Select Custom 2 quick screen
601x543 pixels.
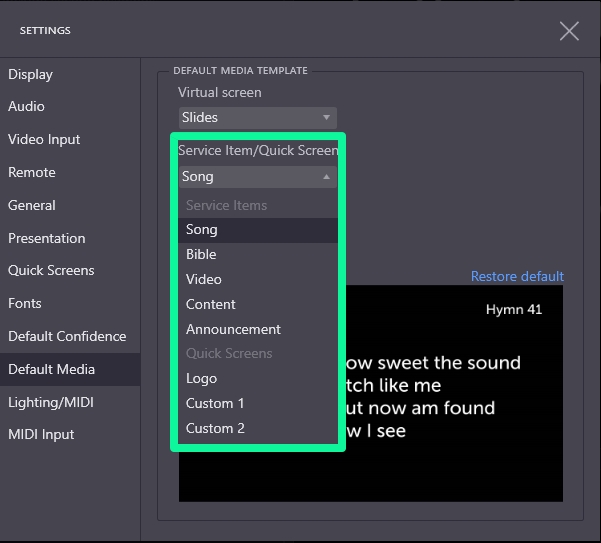257,429
